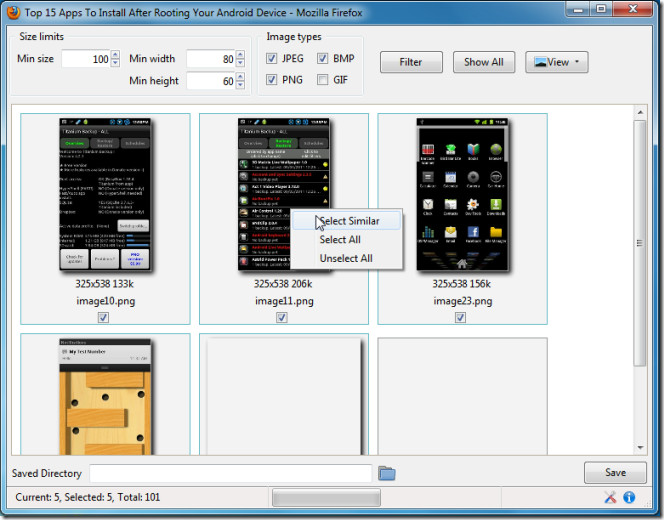The height and width of the screenshot is (520, 664).
Task: Increase Min width with the up spinner
Action: click(x=240, y=55)
